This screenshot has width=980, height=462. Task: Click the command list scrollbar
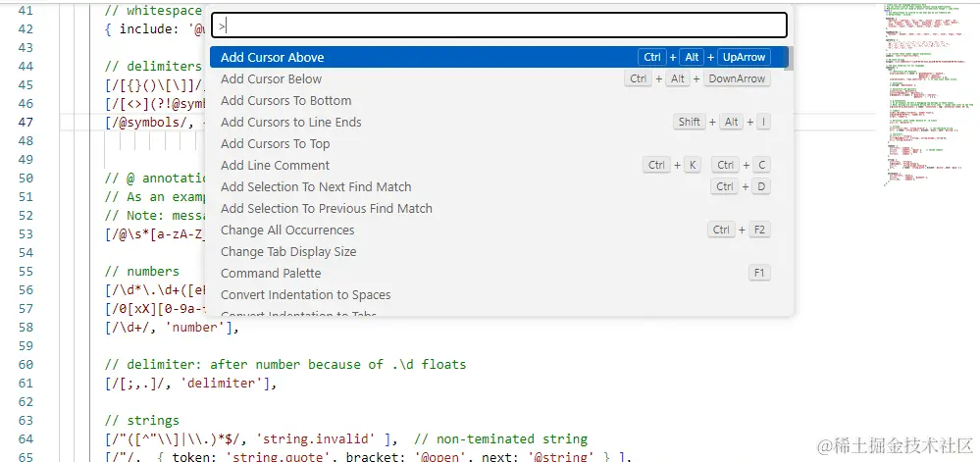coord(789,59)
